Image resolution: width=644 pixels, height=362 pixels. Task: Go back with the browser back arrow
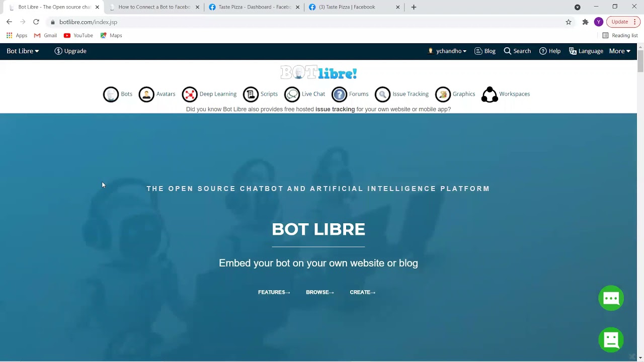click(9, 22)
